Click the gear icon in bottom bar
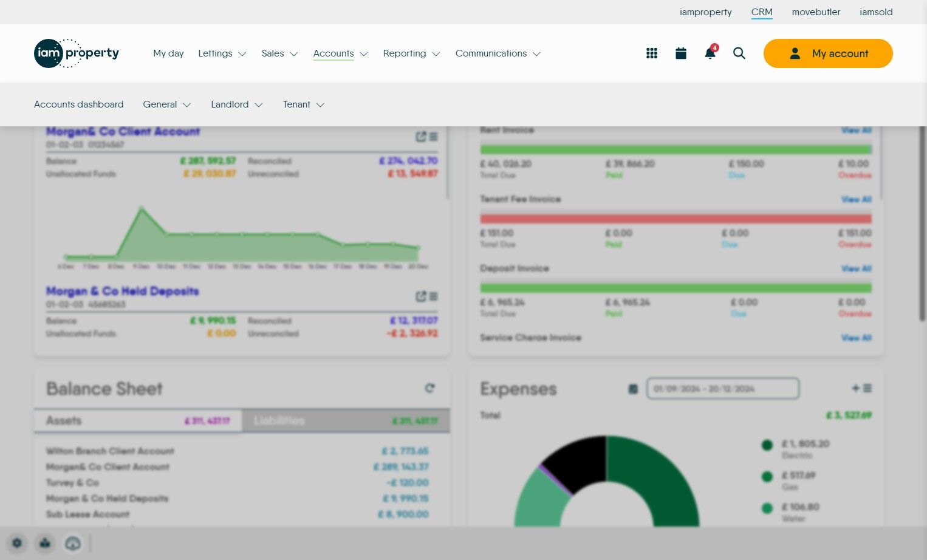This screenshot has width=927, height=560. (17, 543)
